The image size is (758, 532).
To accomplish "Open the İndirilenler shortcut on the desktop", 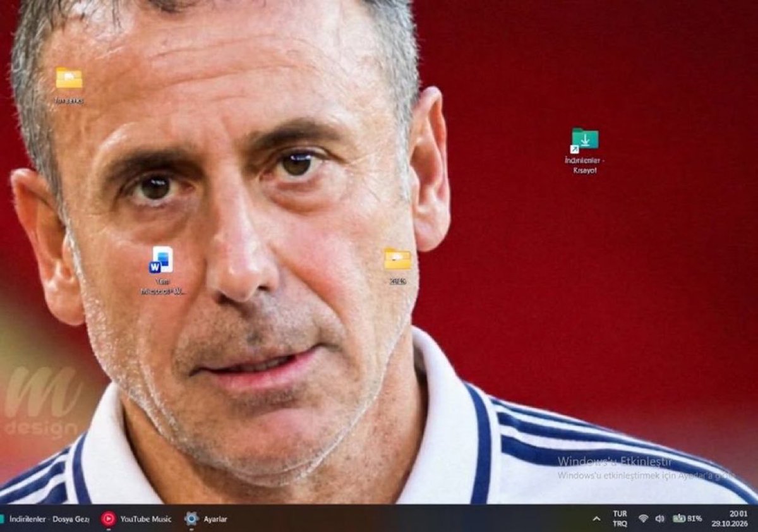I will [585, 150].
